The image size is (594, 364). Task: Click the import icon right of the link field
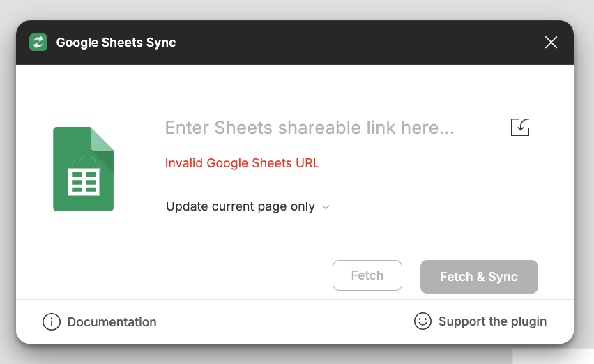(520, 127)
